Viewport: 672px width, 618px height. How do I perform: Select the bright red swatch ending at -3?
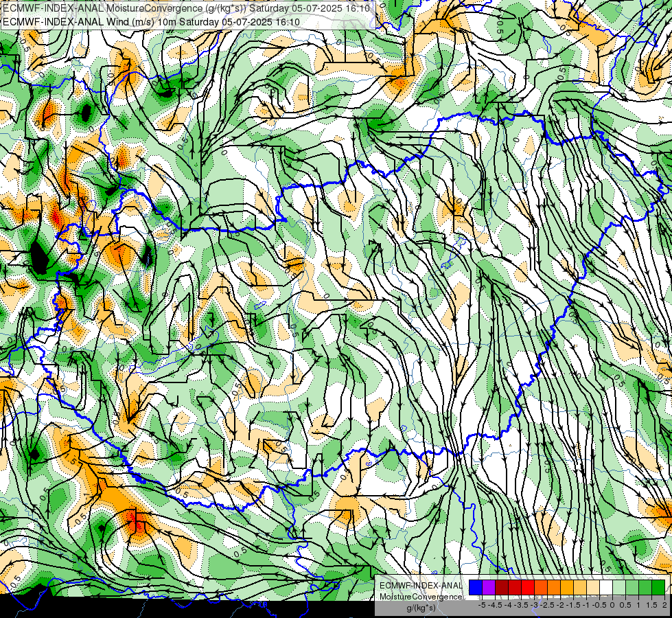point(528,588)
